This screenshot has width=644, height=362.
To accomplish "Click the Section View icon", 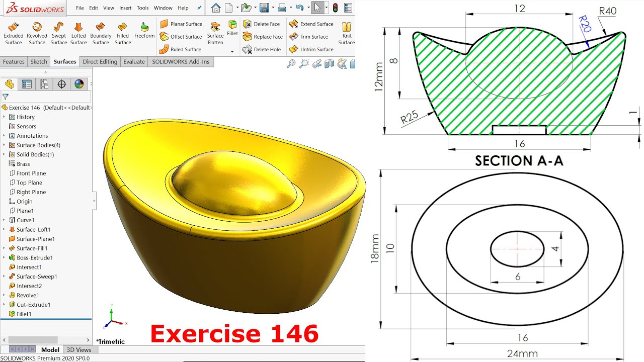I will (330, 64).
